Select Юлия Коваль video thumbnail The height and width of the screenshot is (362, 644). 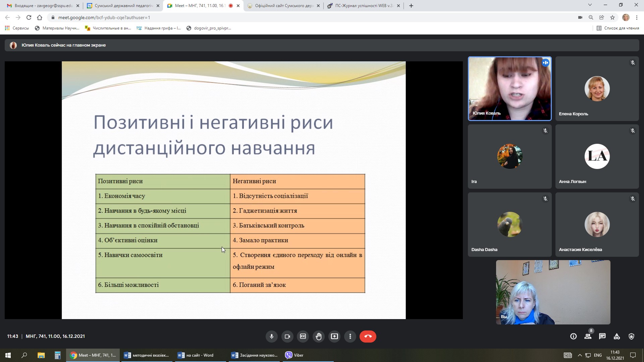click(509, 88)
